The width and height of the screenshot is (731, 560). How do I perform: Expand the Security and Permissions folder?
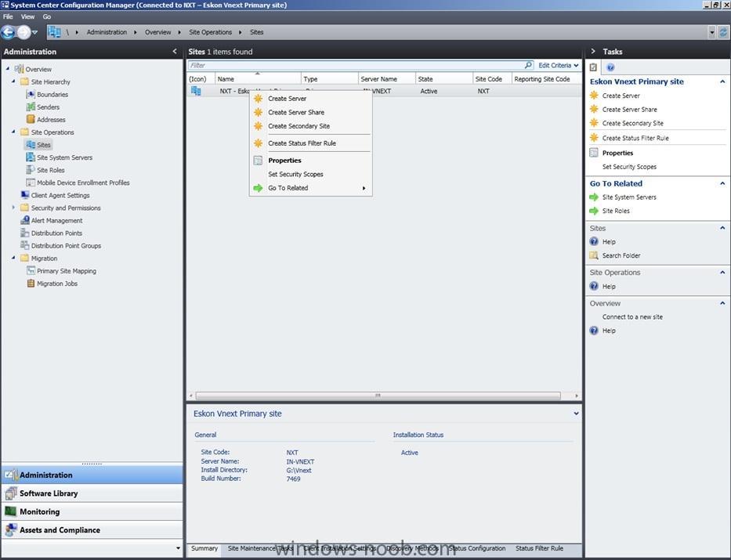(13, 208)
